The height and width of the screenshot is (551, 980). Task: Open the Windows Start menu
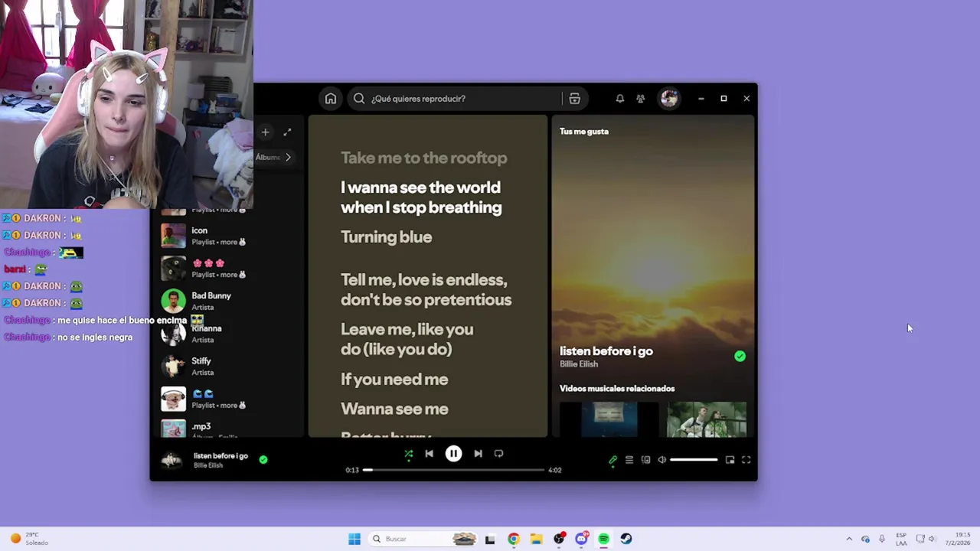pos(354,539)
